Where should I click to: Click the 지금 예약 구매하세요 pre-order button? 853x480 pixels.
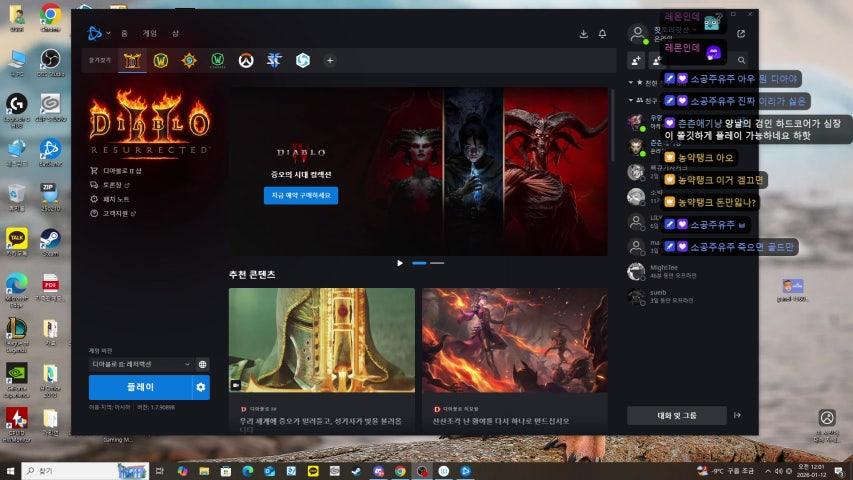(301, 195)
